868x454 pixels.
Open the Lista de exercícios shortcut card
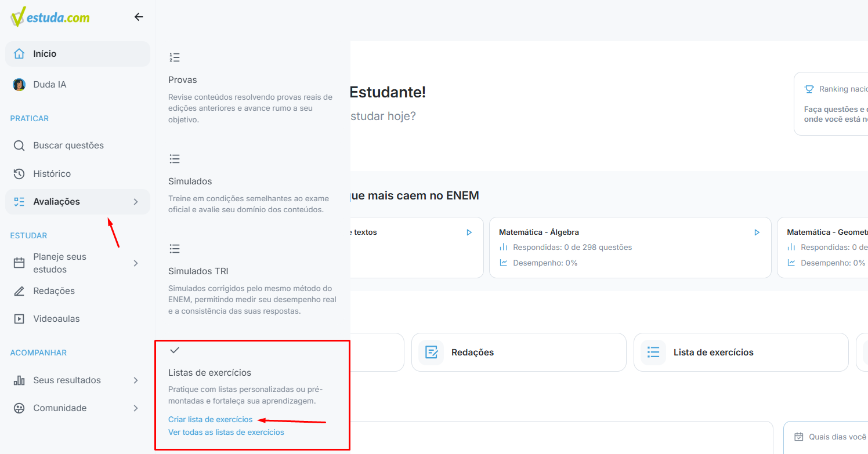[741, 353]
